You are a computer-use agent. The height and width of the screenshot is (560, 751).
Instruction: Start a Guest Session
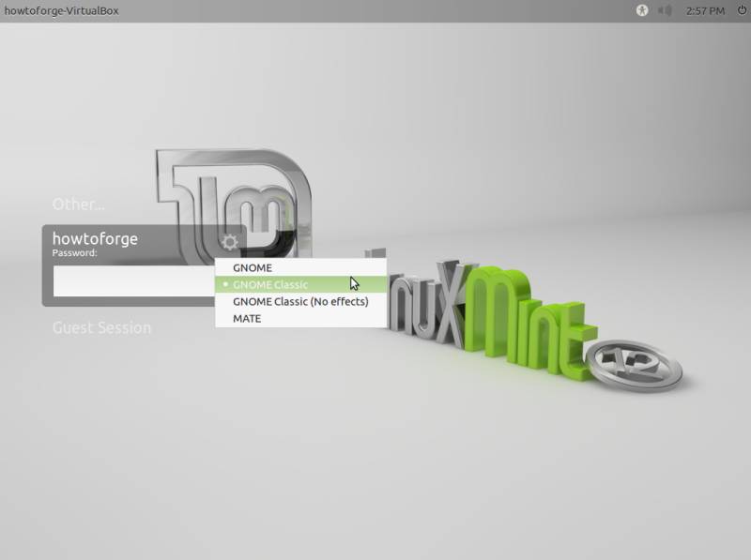pos(101,328)
